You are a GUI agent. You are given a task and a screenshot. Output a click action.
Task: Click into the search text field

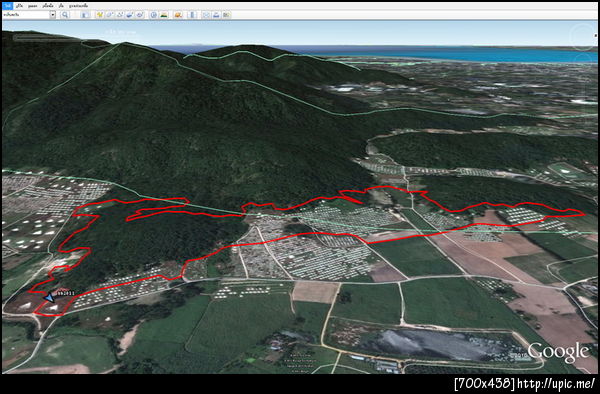coord(26,15)
